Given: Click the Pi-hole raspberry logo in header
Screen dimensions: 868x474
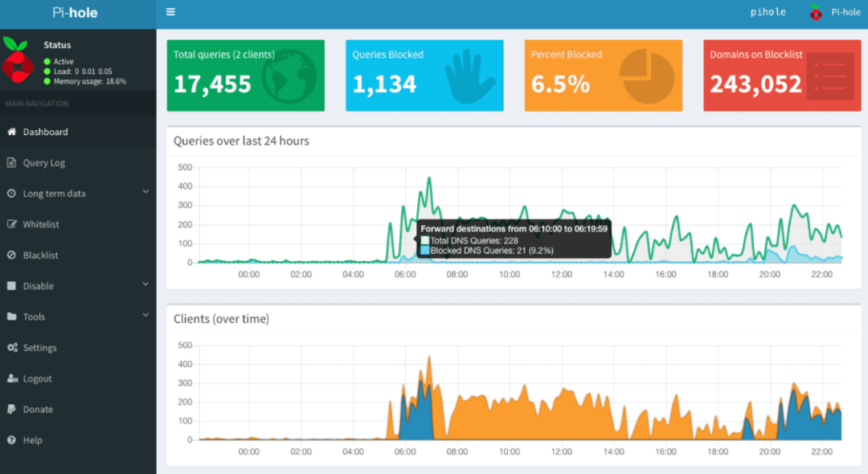Looking at the screenshot, I should (x=816, y=12).
